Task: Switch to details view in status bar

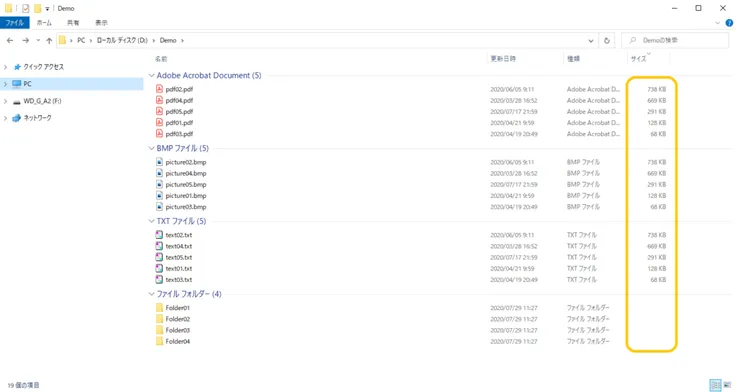Action: [715, 385]
